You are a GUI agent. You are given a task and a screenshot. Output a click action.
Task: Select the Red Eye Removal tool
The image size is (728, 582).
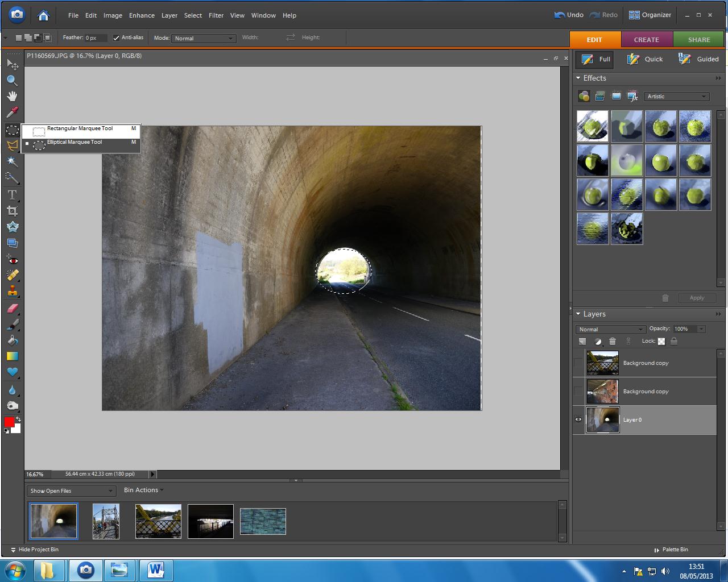(x=12, y=260)
